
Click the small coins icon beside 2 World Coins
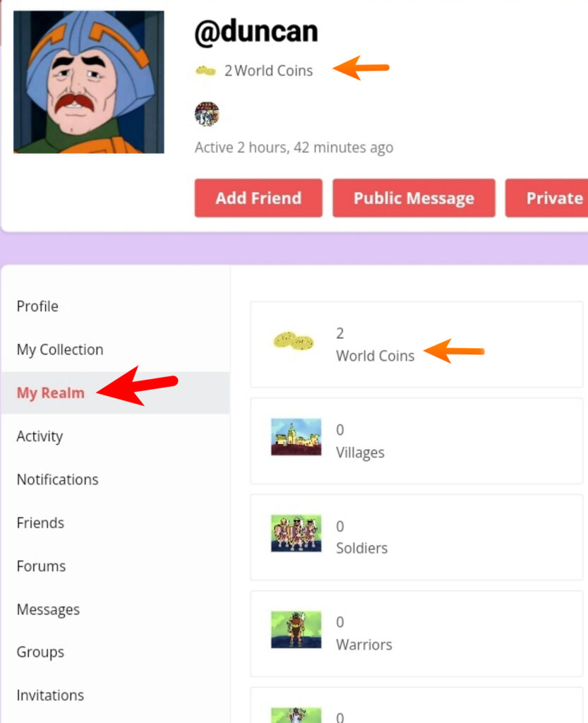click(205, 71)
